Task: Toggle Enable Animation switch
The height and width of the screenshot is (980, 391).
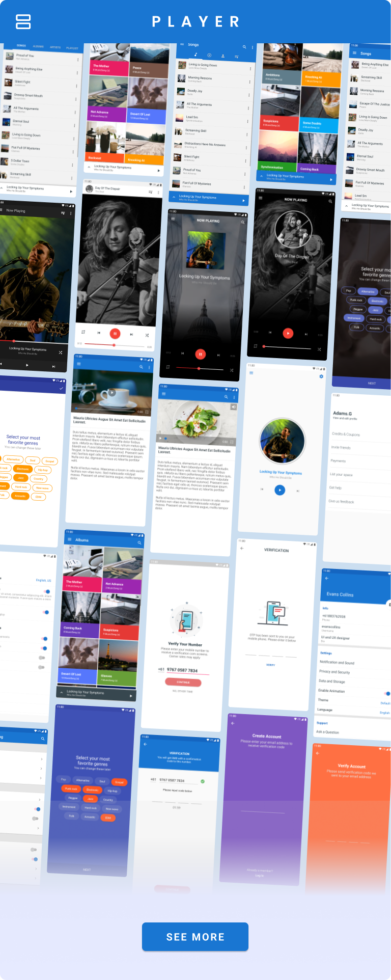Action: 387,693
